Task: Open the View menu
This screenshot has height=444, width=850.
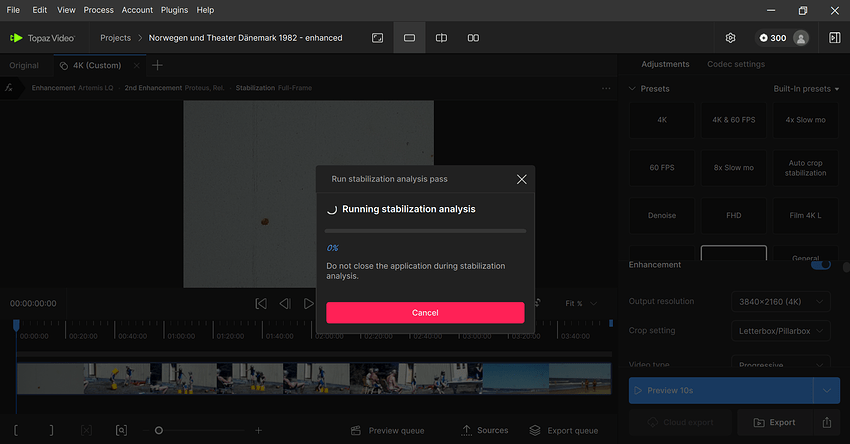Action: tap(66, 10)
